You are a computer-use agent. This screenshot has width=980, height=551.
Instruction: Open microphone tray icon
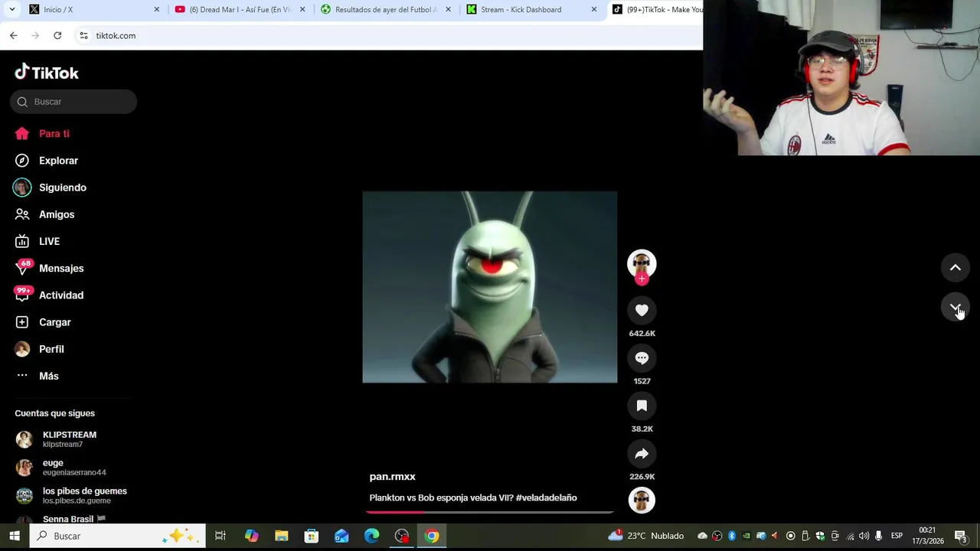[879, 536]
